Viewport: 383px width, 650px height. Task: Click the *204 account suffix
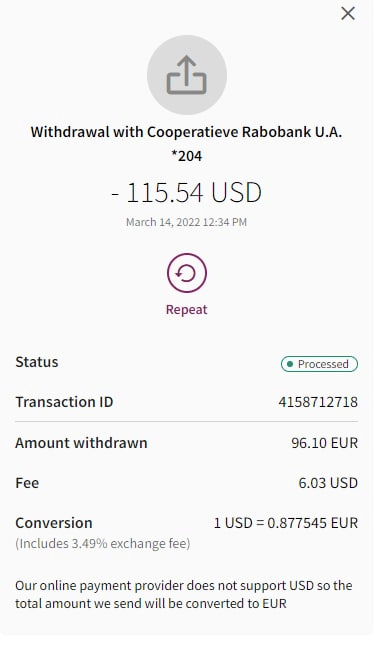187,156
